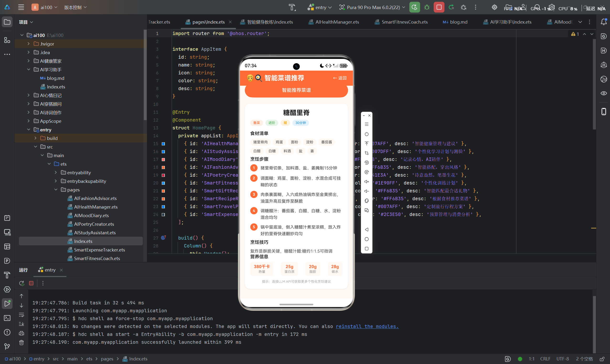Click the emulator volume down icon
Viewport: 610px width, 364px height.
366,191
